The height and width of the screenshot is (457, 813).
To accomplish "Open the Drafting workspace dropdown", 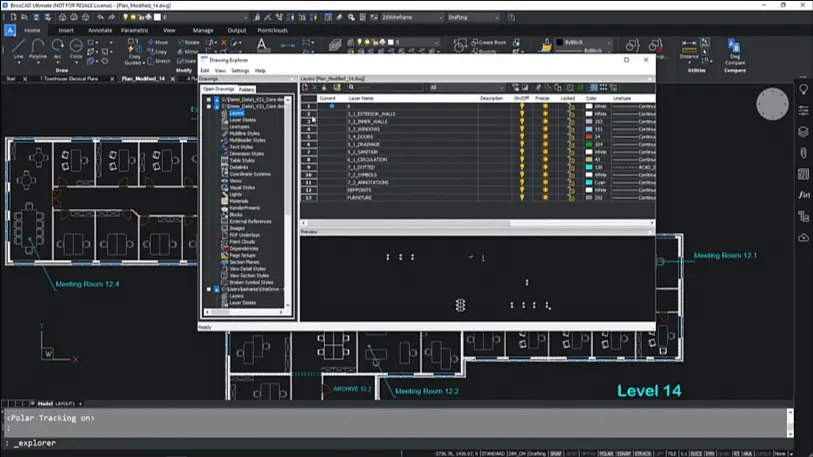I will pyautogui.click(x=496, y=17).
